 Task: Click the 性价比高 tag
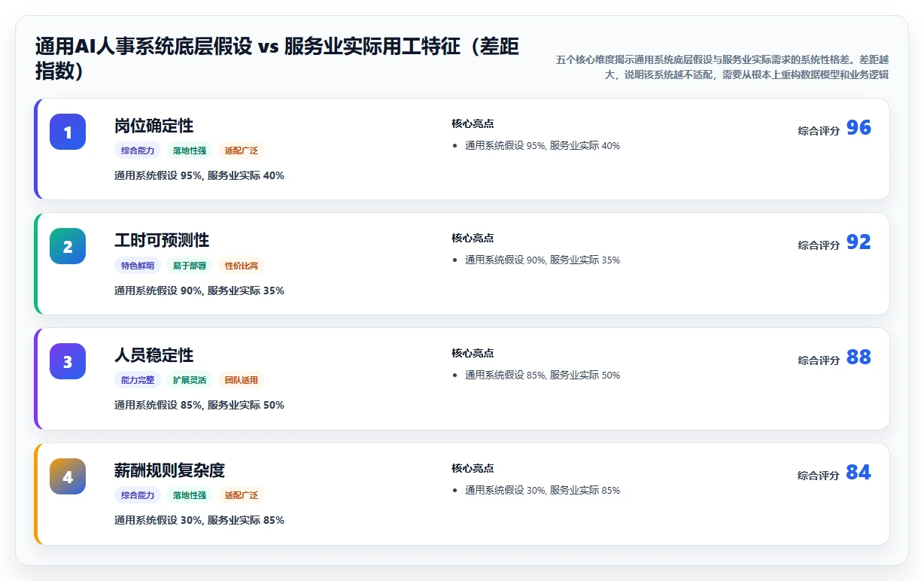[242, 266]
